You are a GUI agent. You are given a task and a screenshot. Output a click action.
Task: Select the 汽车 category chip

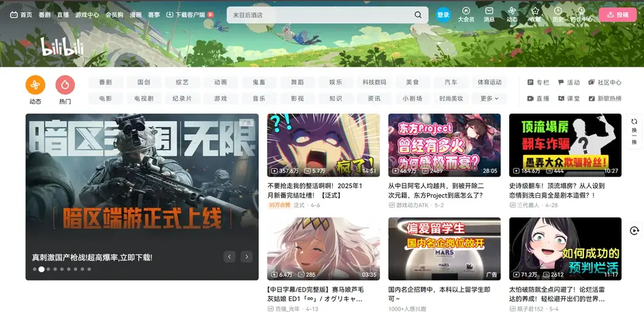coord(451,82)
